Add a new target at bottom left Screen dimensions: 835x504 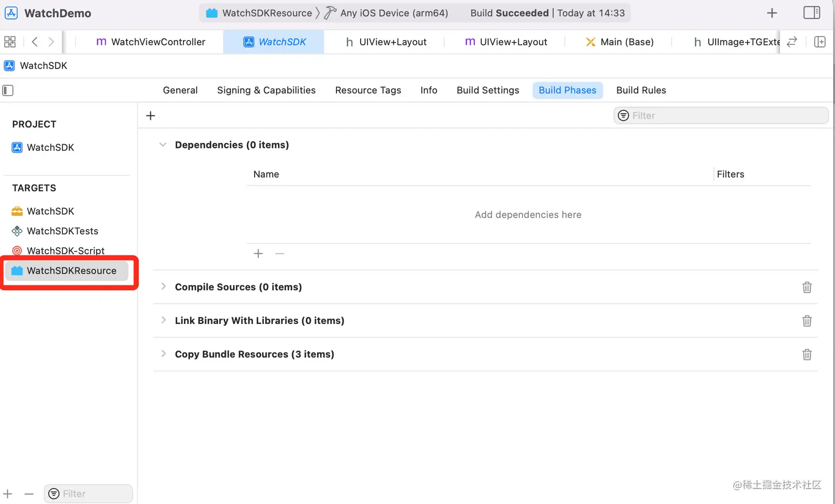[x=8, y=494]
